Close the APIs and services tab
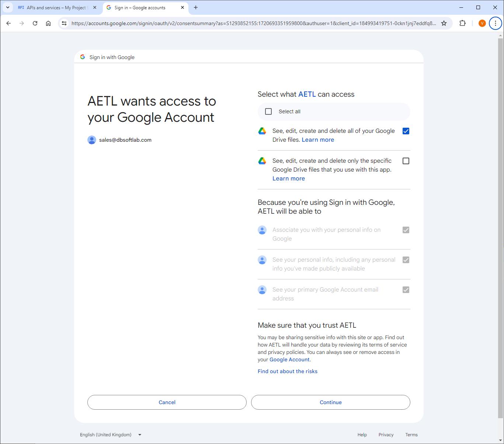The width and height of the screenshot is (504, 444). [95, 7]
